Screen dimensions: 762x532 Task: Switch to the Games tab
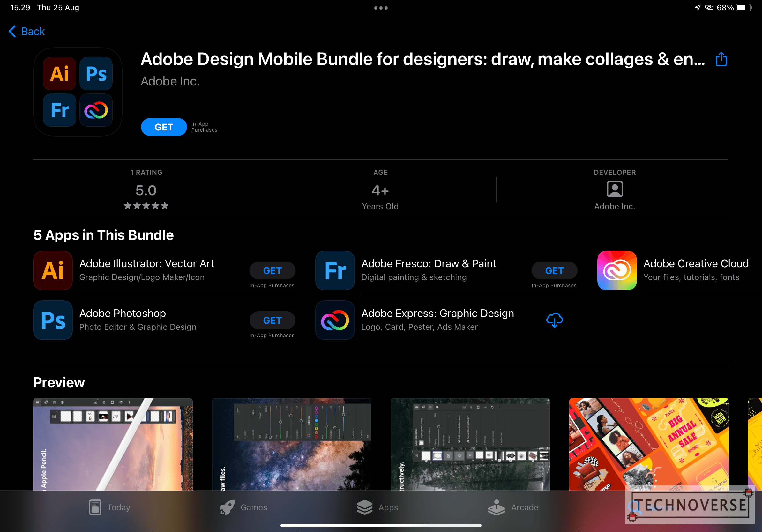243,507
